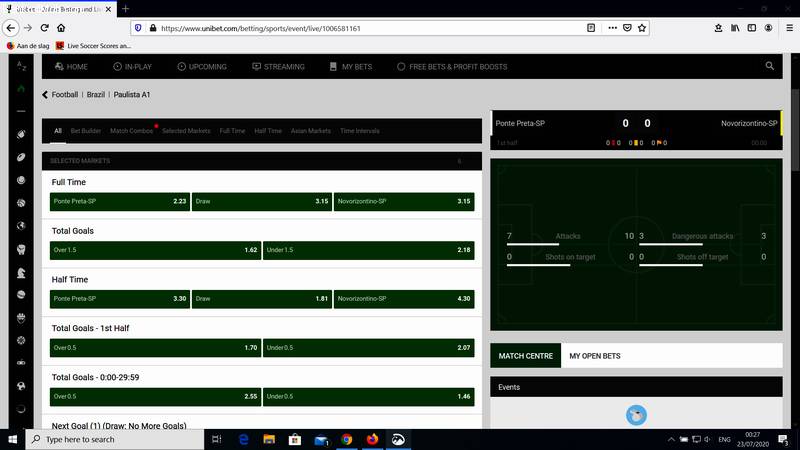Select the chess knight icon in sidebar
Viewport: 800px width, 450px height.
pyautogui.click(x=21, y=273)
